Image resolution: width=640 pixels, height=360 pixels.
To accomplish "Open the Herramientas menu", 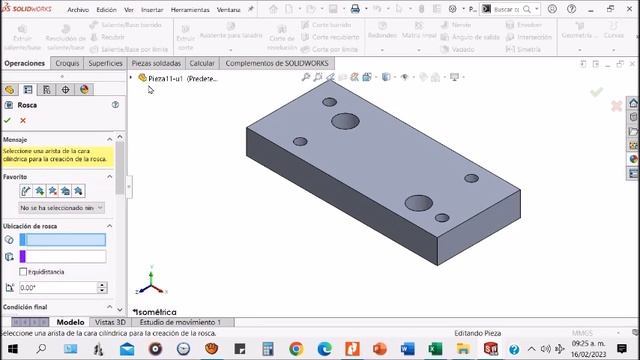I will pyautogui.click(x=190, y=9).
